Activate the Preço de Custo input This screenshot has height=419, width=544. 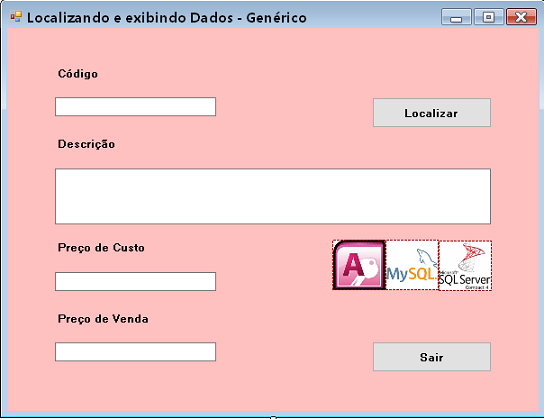(x=135, y=281)
